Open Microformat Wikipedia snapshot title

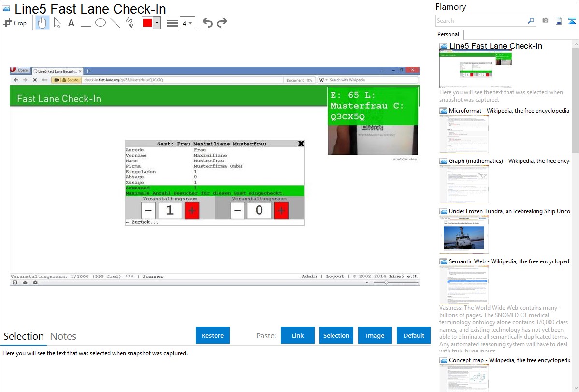click(x=509, y=111)
